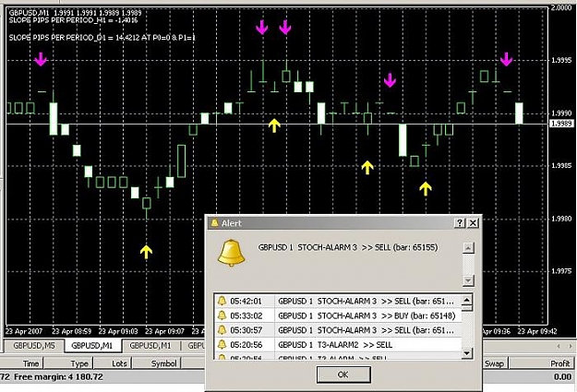Click the 0.00 profit value in terminal
The width and height of the screenshot is (577, 392).
point(562,377)
